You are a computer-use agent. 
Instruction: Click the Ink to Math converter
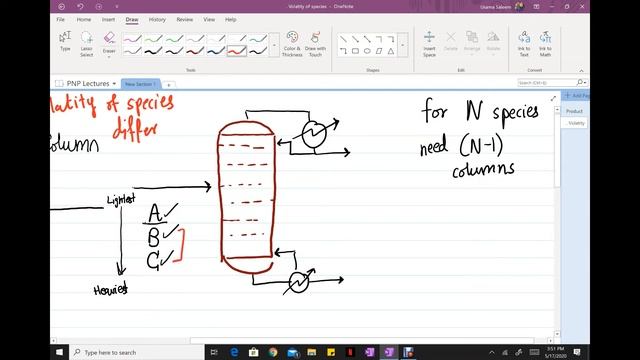point(545,44)
